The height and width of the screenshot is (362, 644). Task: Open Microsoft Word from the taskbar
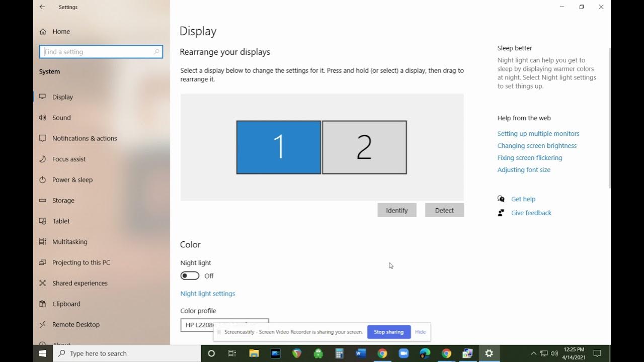pyautogui.click(x=361, y=353)
